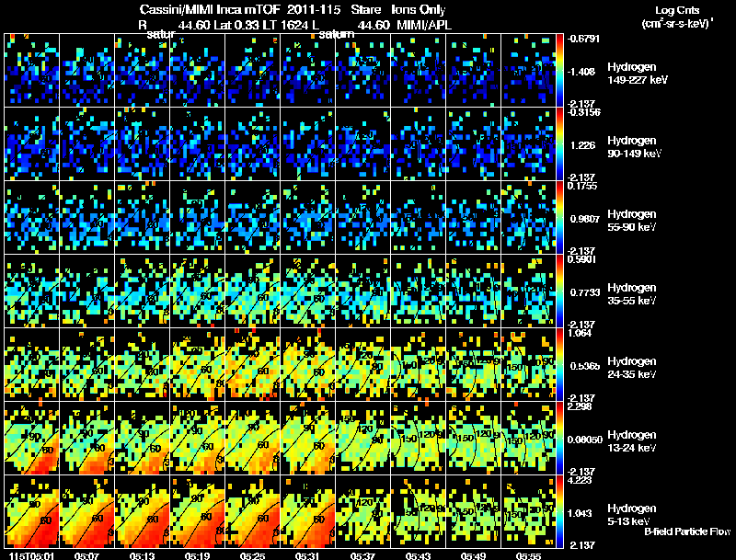The image size is (736, 560).
Task: Click the 'Hydrogen 55-90 keV' row label
Action: tap(631, 220)
